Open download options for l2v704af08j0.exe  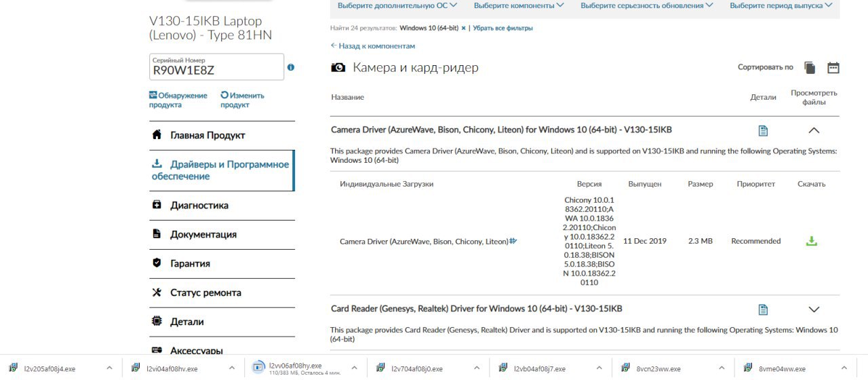coord(475,368)
